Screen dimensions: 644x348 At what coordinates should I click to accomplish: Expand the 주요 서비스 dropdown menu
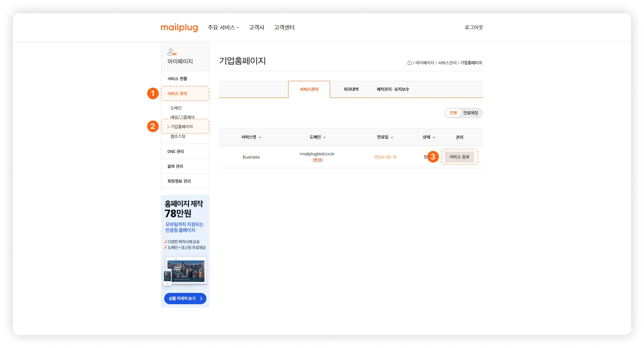coord(223,28)
